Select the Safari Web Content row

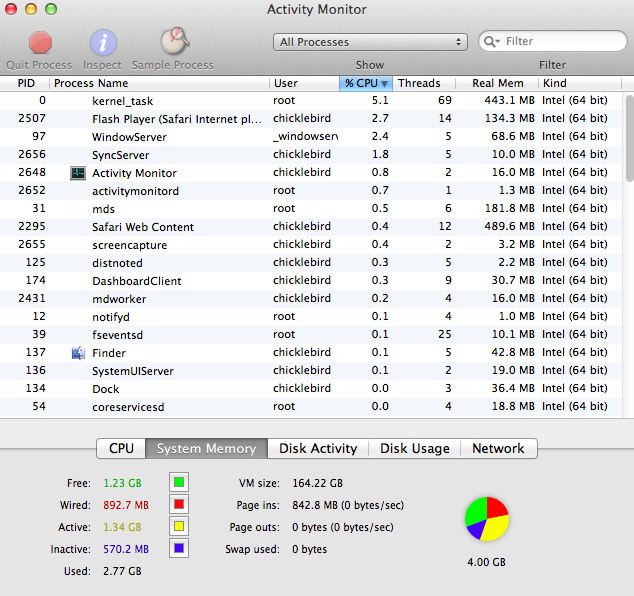tap(311, 226)
